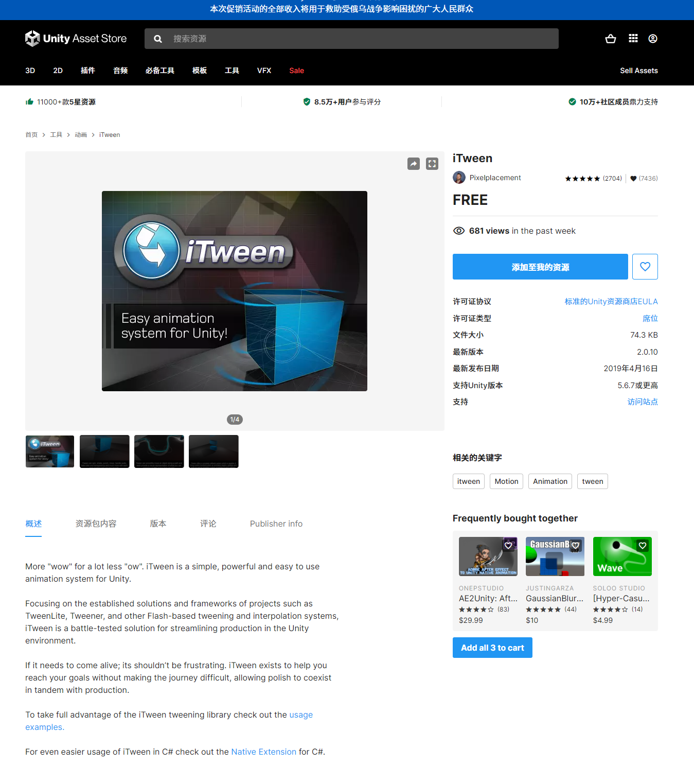Toggle the wishlist heart next to the add button
Viewport: 694px width, 784px height.
coord(645,266)
